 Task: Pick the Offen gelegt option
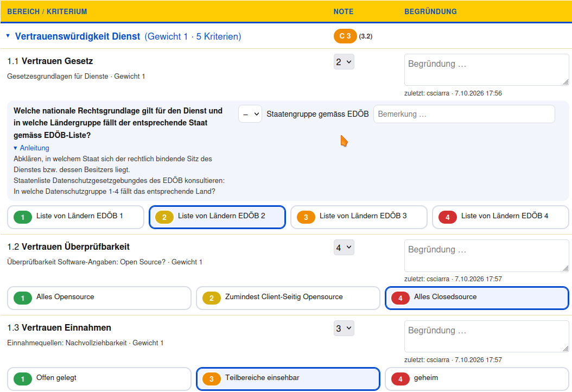(x=99, y=379)
